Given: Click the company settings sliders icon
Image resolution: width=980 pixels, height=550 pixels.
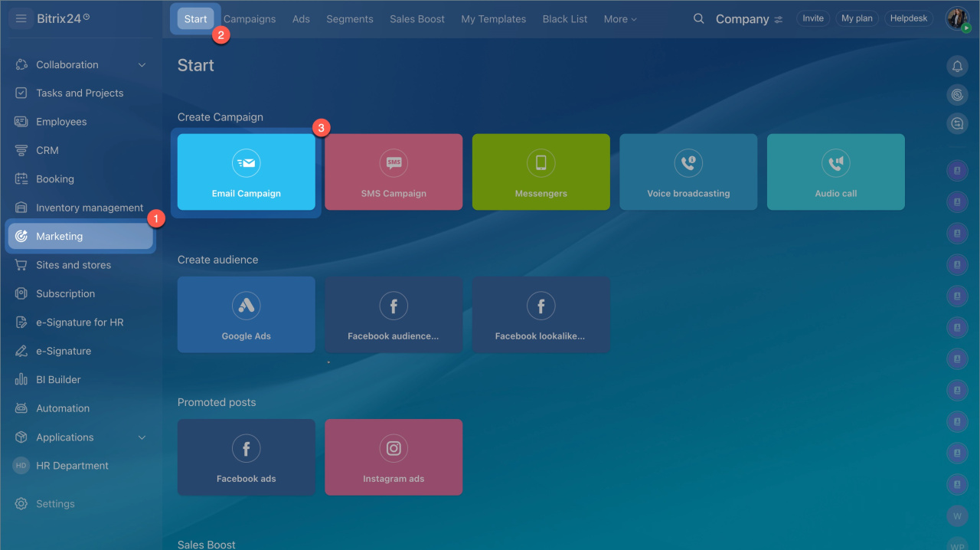Looking at the screenshot, I should (x=779, y=20).
